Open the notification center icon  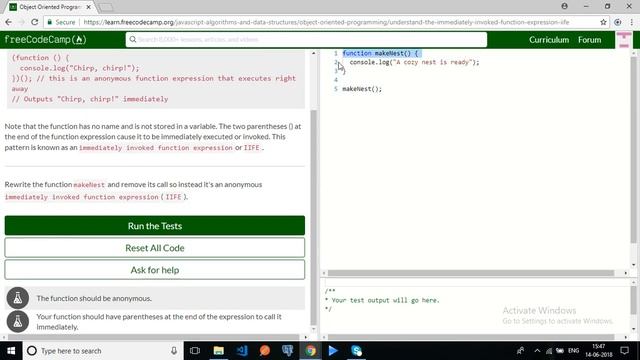[x=624, y=351]
